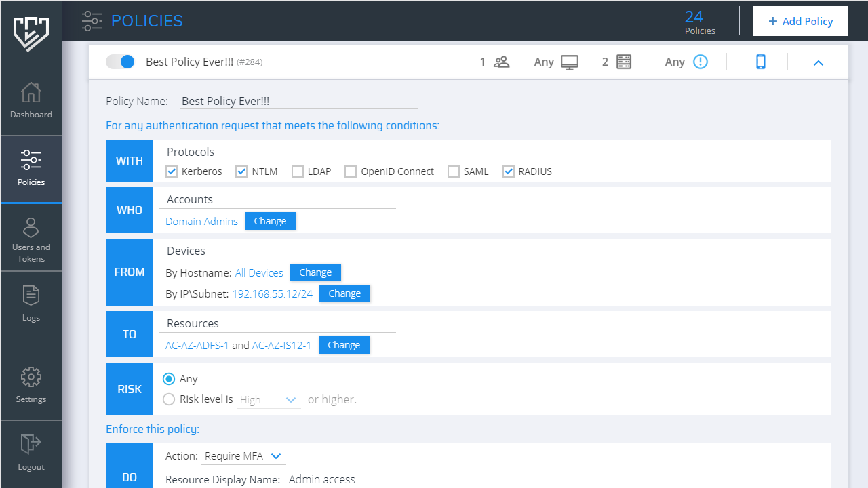Disable the Best Policy Ever toggle switch

click(x=121, y=62)
